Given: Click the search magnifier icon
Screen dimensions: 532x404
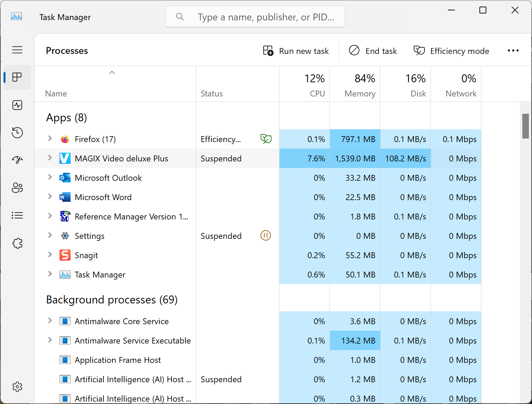Looking at the screenshot, I should 180,17.
